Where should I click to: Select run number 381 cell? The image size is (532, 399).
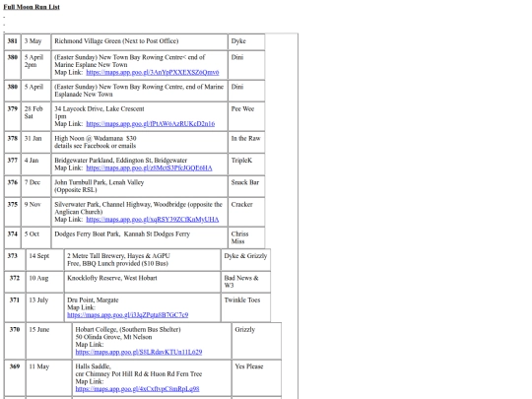click(x=13, y=41)
